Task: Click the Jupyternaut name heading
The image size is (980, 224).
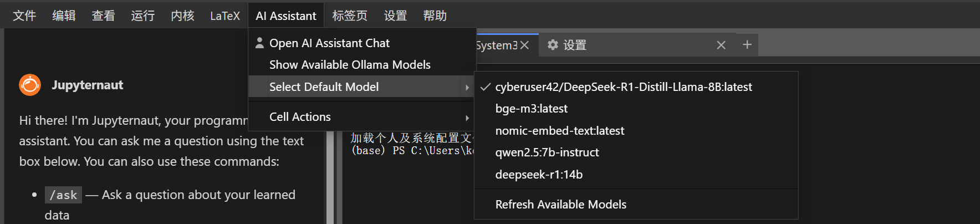Action: click(88, 85)
